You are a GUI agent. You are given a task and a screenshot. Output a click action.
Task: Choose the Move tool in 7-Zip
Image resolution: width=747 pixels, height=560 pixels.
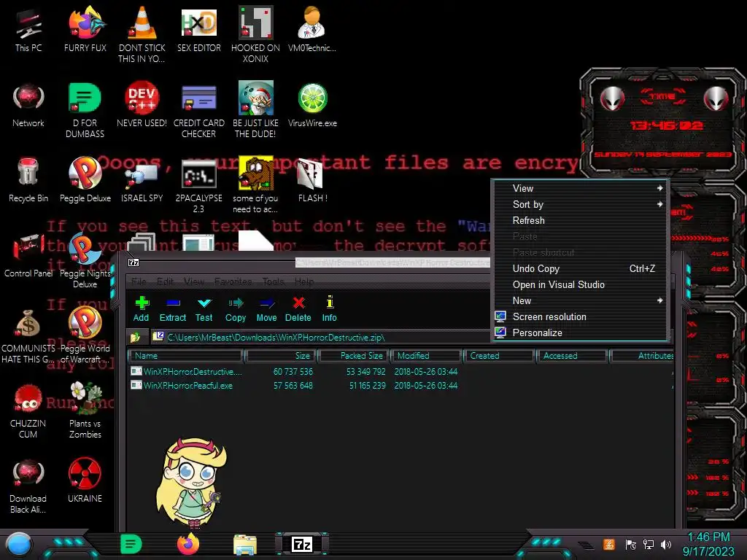(x=266, y=308)
